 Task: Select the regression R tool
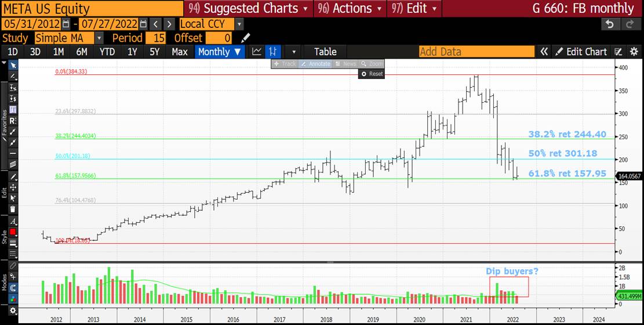coord(13,121)
